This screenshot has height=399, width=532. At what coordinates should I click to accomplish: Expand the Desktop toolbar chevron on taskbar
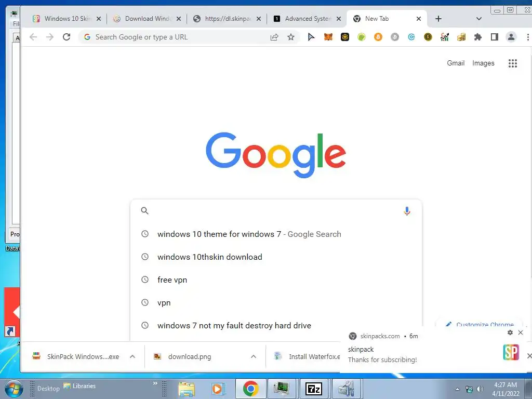click(155, 383)
